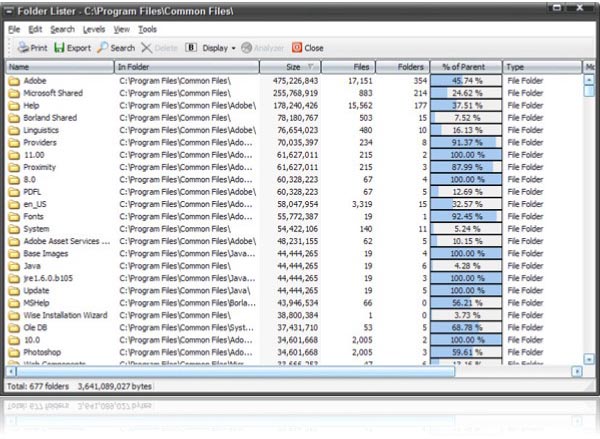
Task: Open the Levels menu
Action: (x=93, y=29)
